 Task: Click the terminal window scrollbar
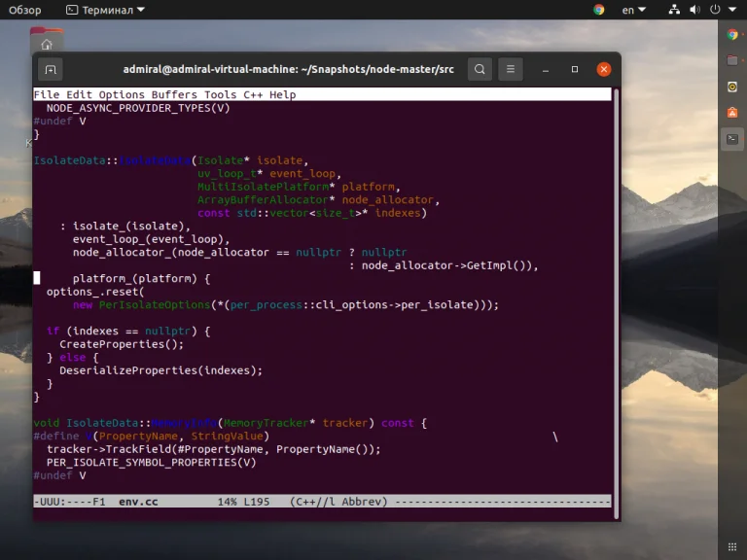[616, 292]
